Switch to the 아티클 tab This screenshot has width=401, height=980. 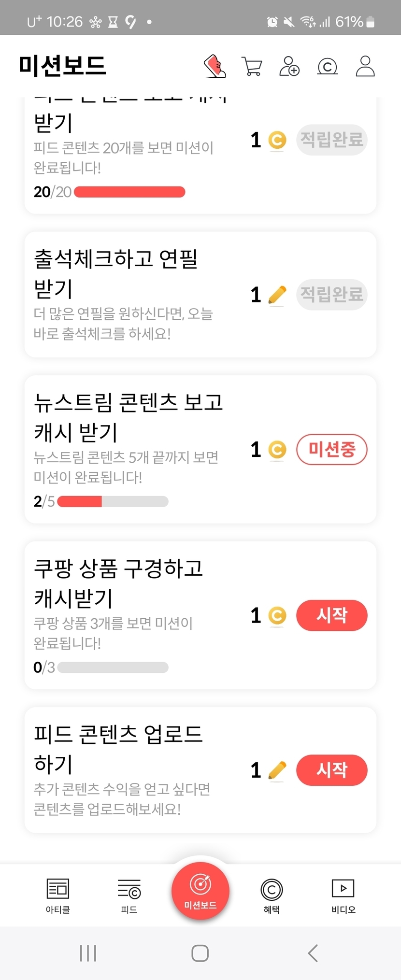[x=58, y=895]
